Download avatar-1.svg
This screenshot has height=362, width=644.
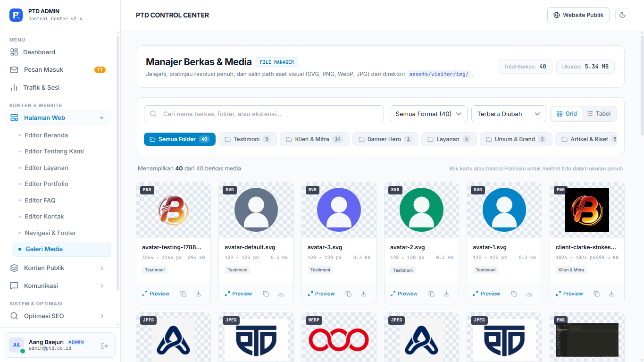coord(529,294)
